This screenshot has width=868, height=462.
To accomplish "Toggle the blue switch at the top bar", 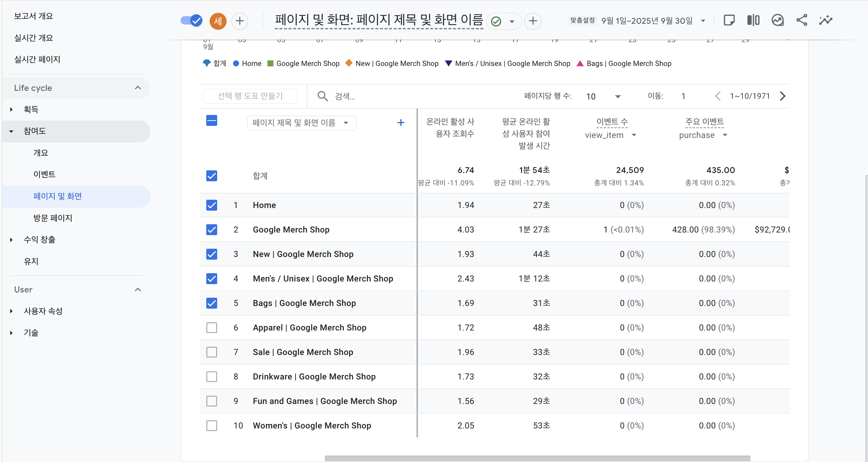I will (x=192, y=21).
